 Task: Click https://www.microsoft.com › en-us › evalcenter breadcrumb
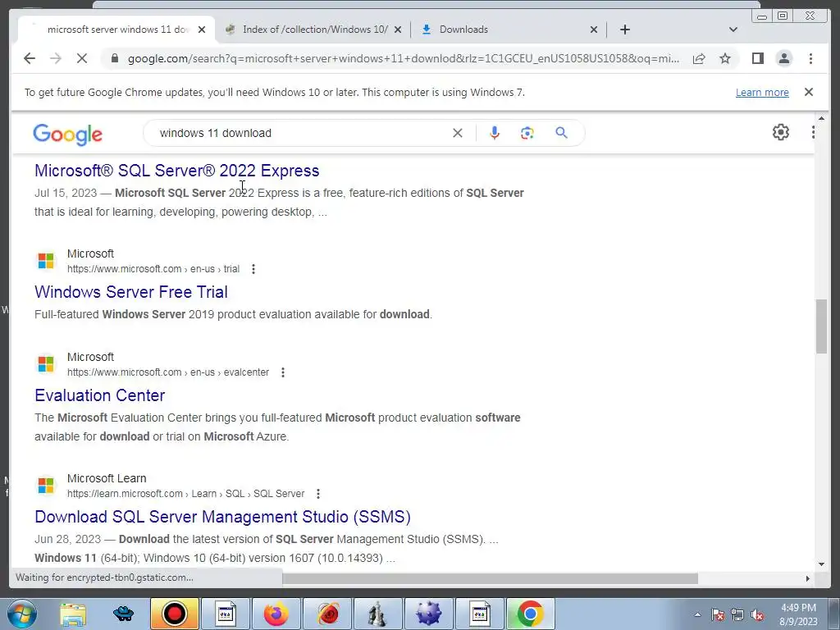pyautogui.click(x=167, y=372)
